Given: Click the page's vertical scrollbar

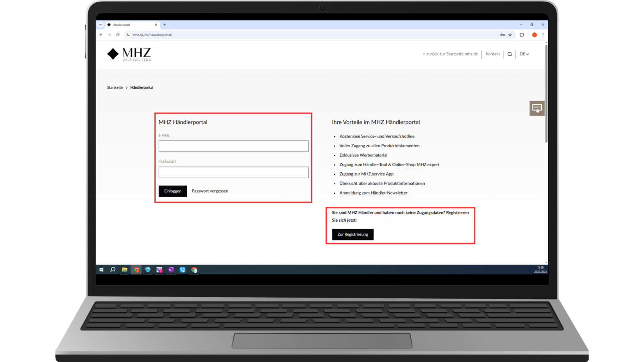Looking at the screenshot, I should tap(546, 94).
